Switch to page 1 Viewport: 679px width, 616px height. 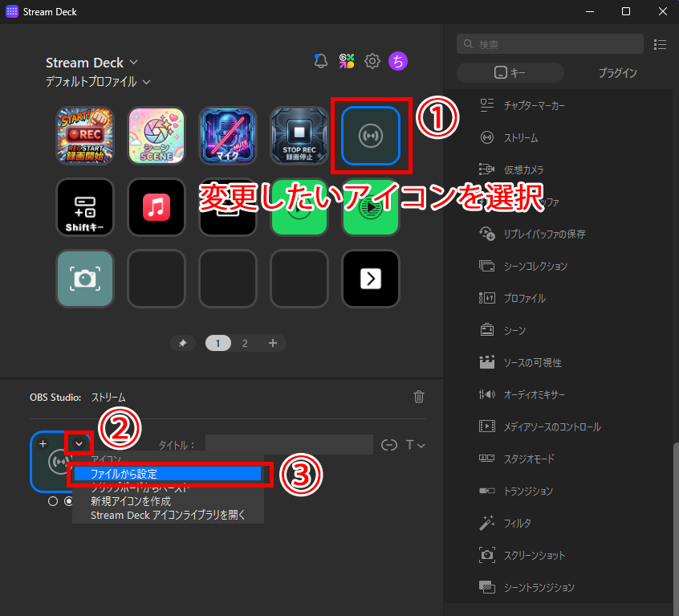[218, 344]
